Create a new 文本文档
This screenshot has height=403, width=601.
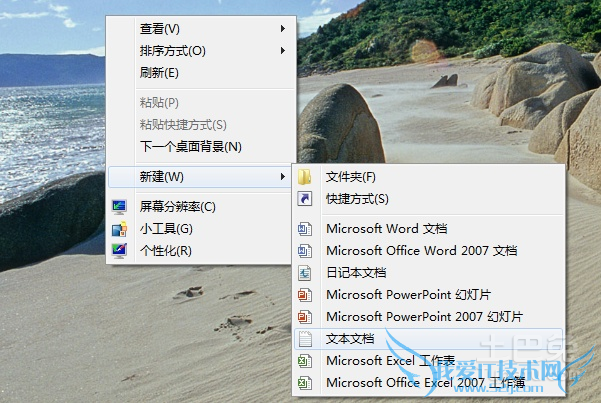[429, 339]
